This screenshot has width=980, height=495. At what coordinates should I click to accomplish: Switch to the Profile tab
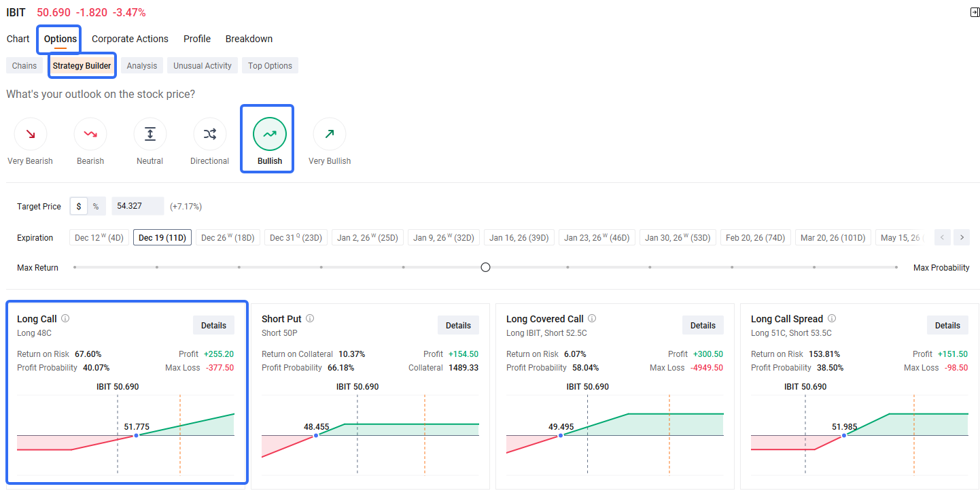click(x=197, y=39)
